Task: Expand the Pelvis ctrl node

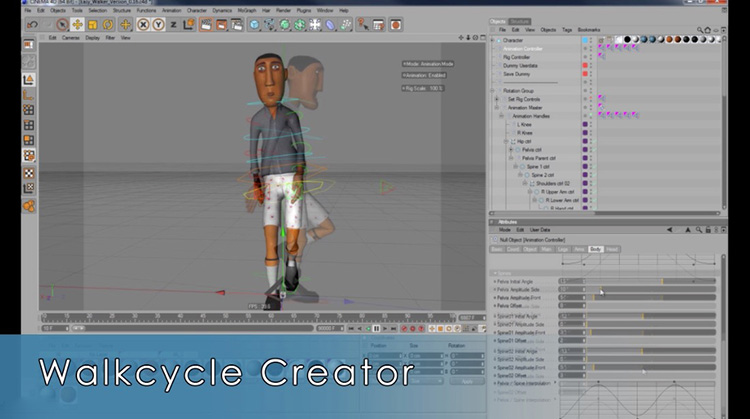Action: coord(511,150)
